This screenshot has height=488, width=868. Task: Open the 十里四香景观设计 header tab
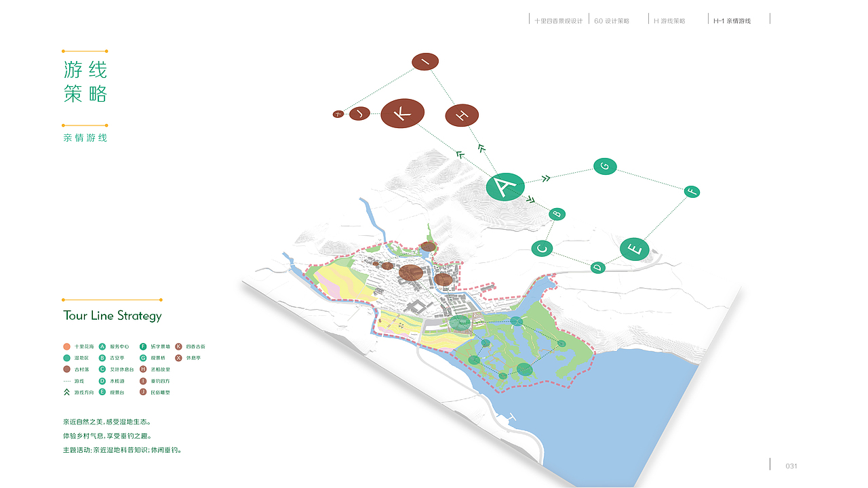click(559, 21)
